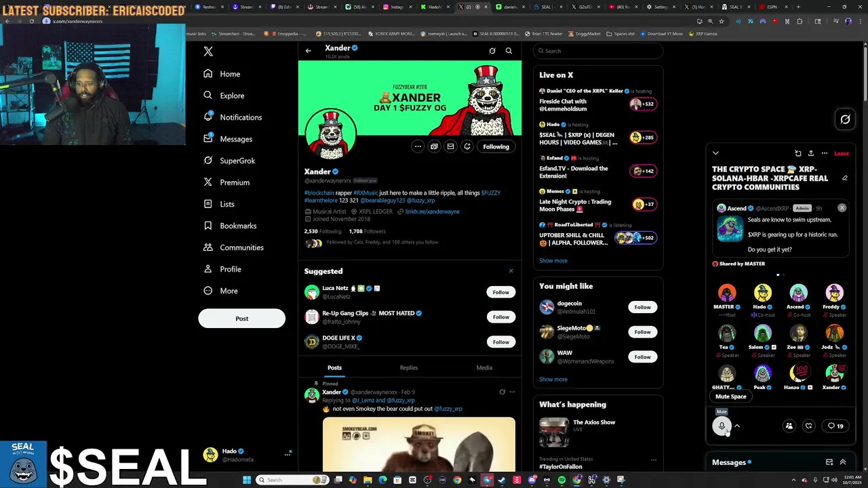The width and height of the screenshot is (868, 488).
Task: Dismiss the Suggested section with the X
Action: [x=511, y=271]
